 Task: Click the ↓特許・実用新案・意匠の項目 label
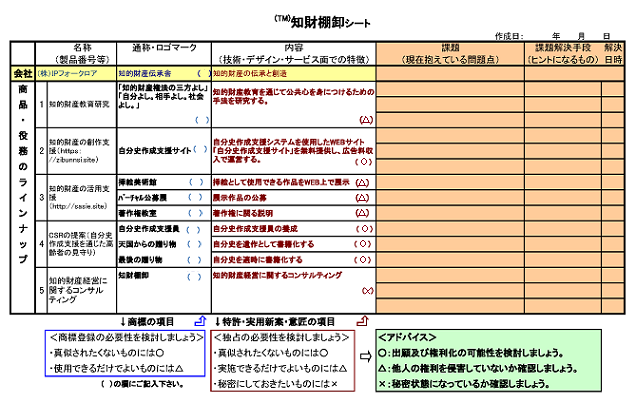[275, 322]
